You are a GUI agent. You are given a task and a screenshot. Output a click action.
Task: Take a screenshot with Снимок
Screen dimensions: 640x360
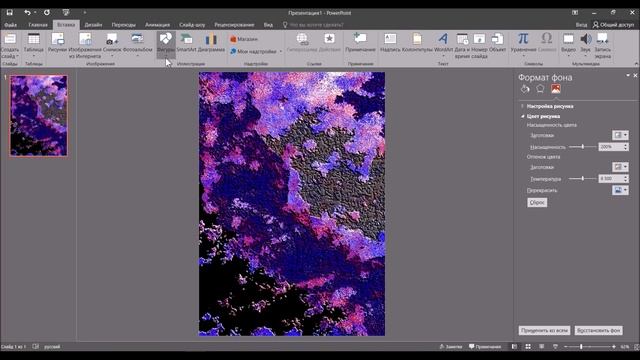112,45
